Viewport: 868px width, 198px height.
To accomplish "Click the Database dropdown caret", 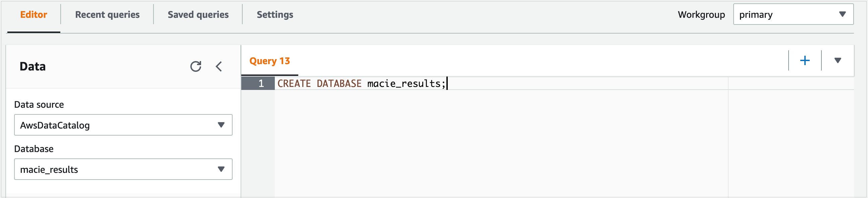I will 222,169.
